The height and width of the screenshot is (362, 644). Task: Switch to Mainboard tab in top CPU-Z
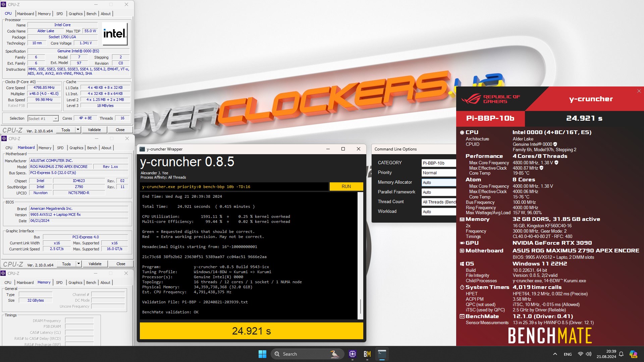[x=25, y=14]
